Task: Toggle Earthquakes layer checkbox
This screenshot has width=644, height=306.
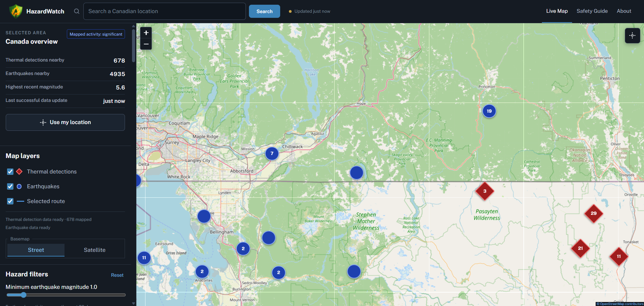Action: 10,186
